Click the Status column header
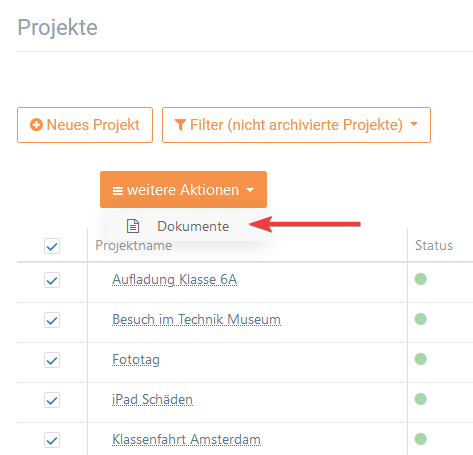The image size is (473, 455). [x=434, y=246]
